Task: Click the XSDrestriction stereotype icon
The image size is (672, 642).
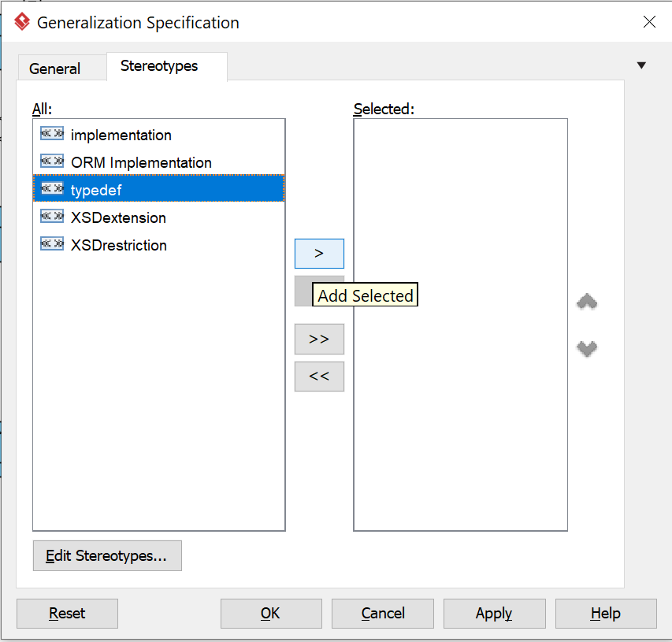Action: click(52, 244)
